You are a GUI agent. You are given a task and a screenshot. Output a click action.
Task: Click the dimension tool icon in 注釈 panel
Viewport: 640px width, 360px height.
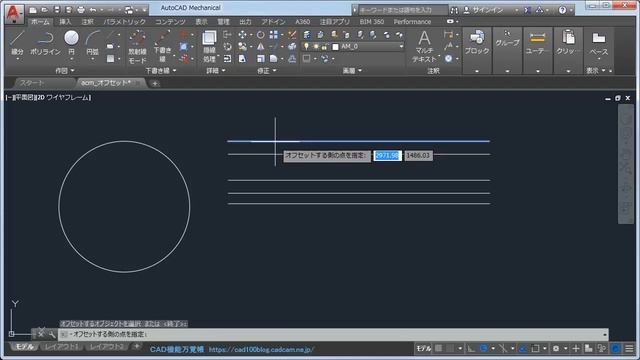[x=448, y=35]
